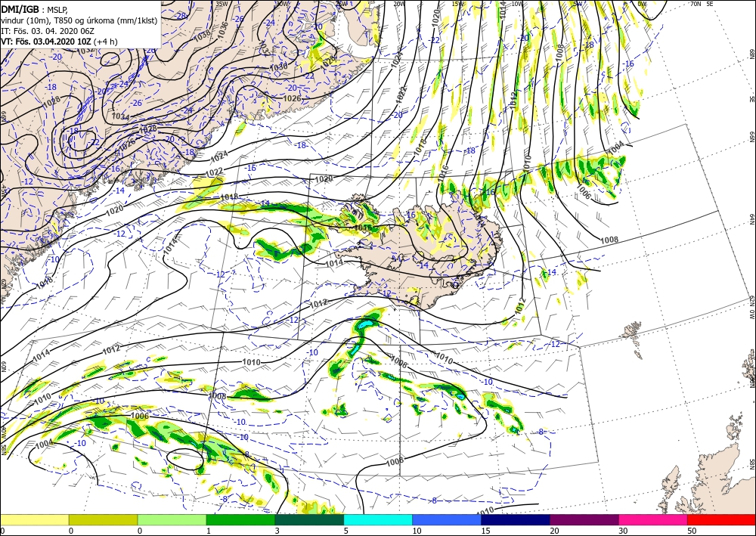Click the navy 15 mm legend swatch
756x536 pixels.
pos(516,519)
